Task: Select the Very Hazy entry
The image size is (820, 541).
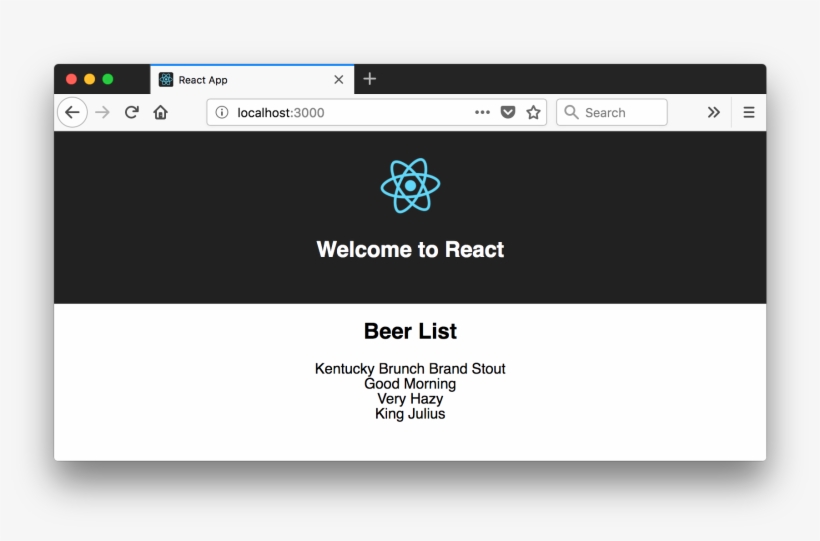Action: point(411,399)
